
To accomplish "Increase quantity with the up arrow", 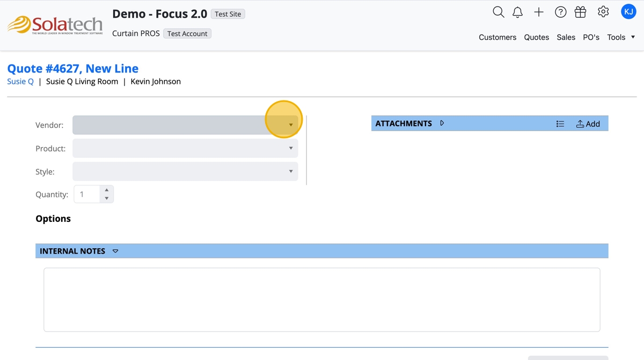I will click(107, 190).
